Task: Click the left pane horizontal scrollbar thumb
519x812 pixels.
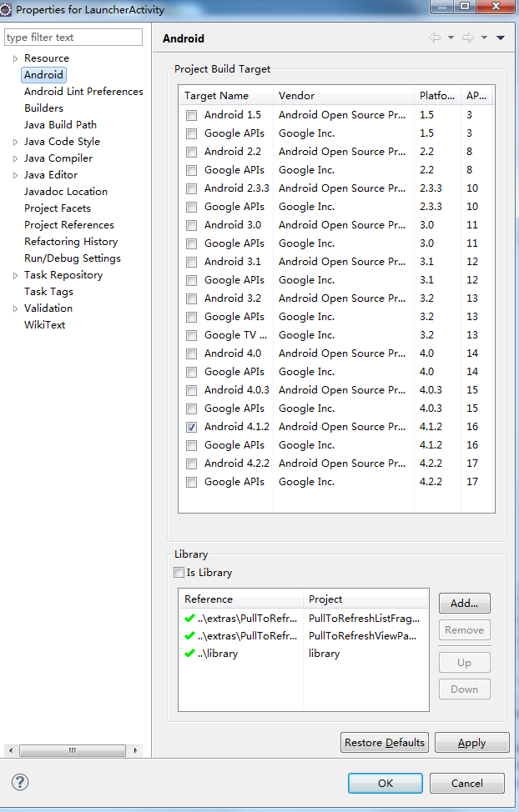Action: pyautogui.click(x=73, y=749)
